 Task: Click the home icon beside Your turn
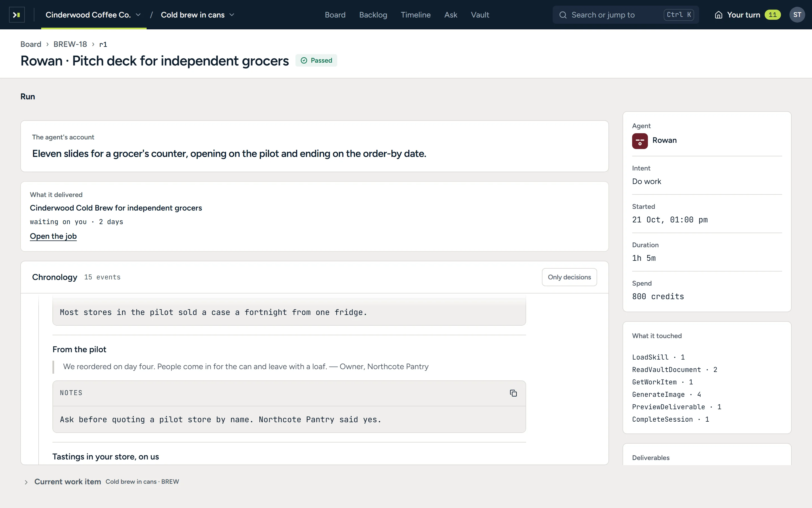[x=718, y=15]
